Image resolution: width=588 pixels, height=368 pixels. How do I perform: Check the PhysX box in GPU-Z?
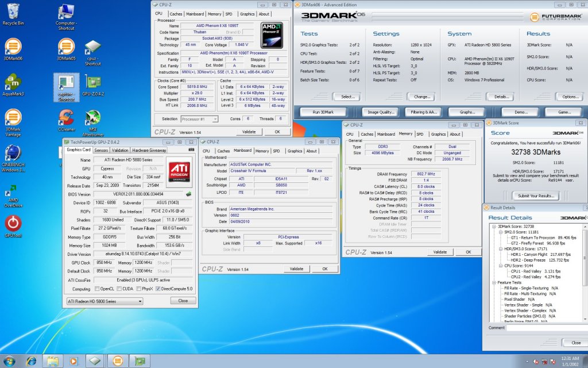coord(138,289)
